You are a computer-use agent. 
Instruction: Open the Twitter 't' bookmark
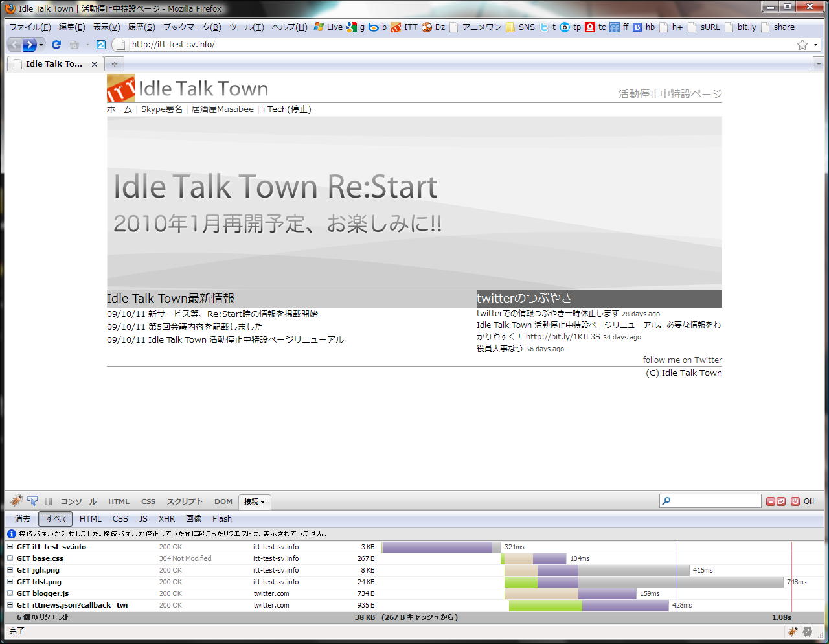(549, 27)
